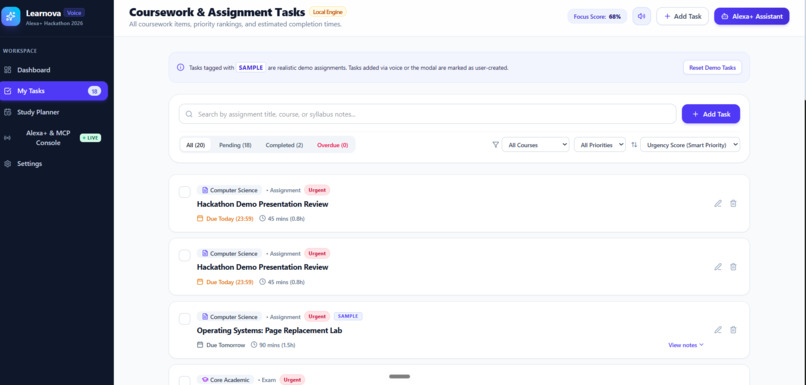Focus the assignment search field
The width and height of the screenshot is (806, 385).
tap(428, 114)
